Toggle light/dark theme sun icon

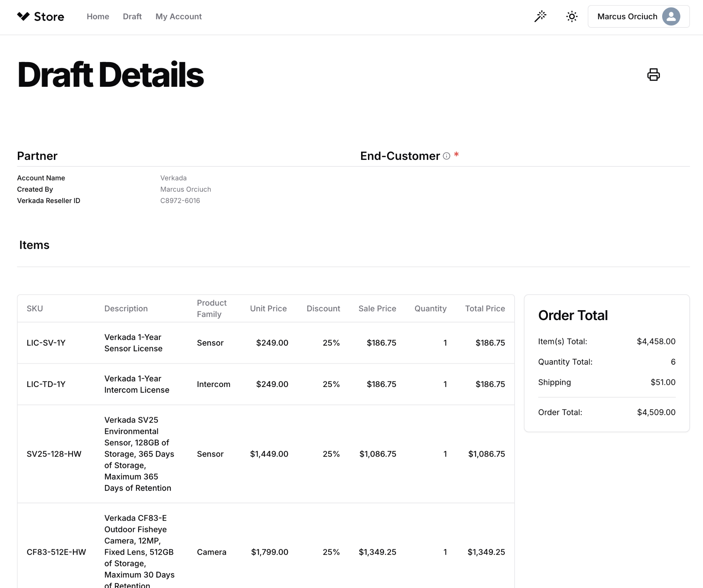tap(572, 16)
